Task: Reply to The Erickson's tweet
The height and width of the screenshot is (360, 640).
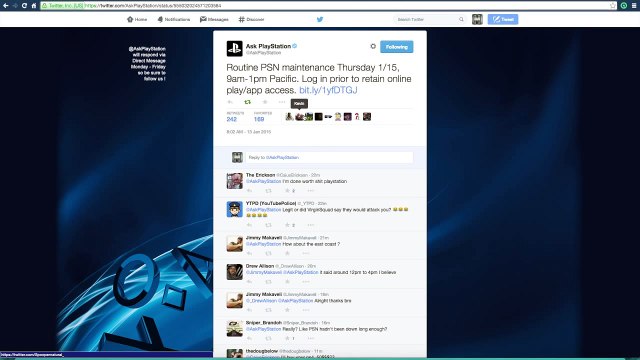Action: (249, 191)
